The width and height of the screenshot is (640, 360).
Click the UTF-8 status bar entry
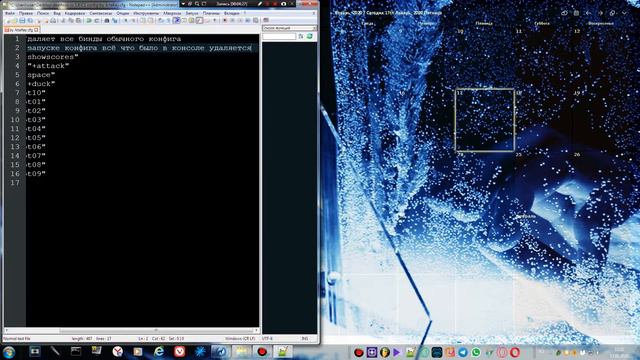pyautogui.click(x=267, y=338)
